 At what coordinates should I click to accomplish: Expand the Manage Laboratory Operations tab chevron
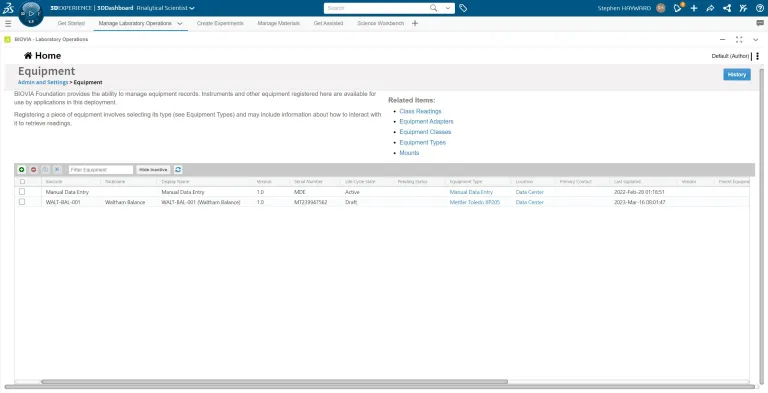coord(180,24)
